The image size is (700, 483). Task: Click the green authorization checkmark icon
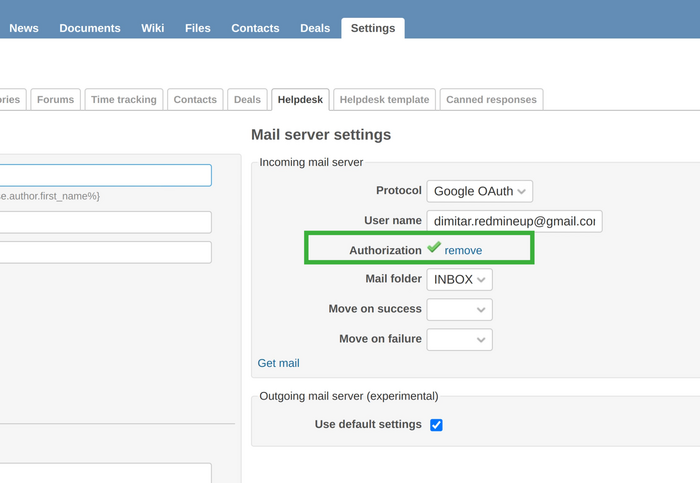pyautogui.click(x=434, y=248)
